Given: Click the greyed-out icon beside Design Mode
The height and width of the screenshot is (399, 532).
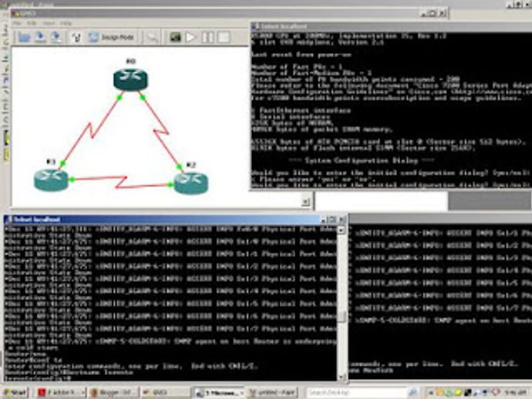Looking at the screenshot, I should click(152, 37).
